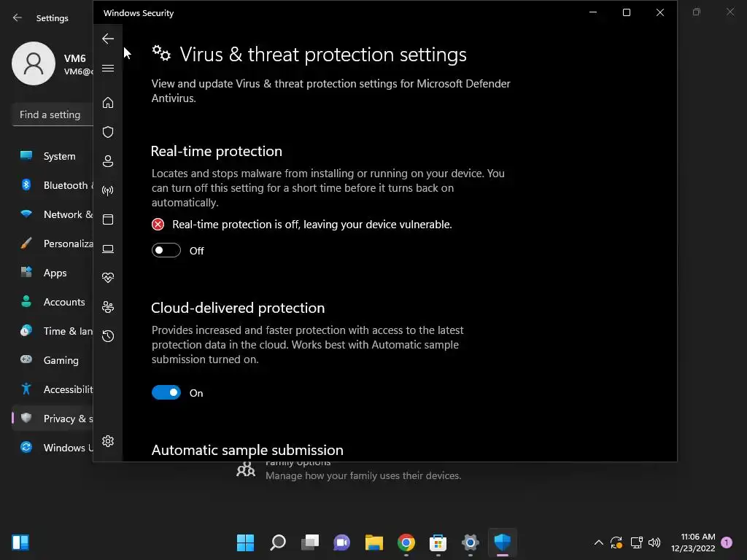
Task: Click the Family options people icon in Settings
Action: point(246,470)
